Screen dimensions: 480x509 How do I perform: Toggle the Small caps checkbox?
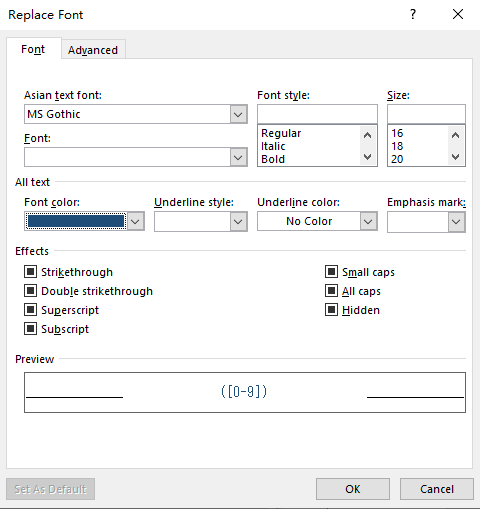pos(331,272)
